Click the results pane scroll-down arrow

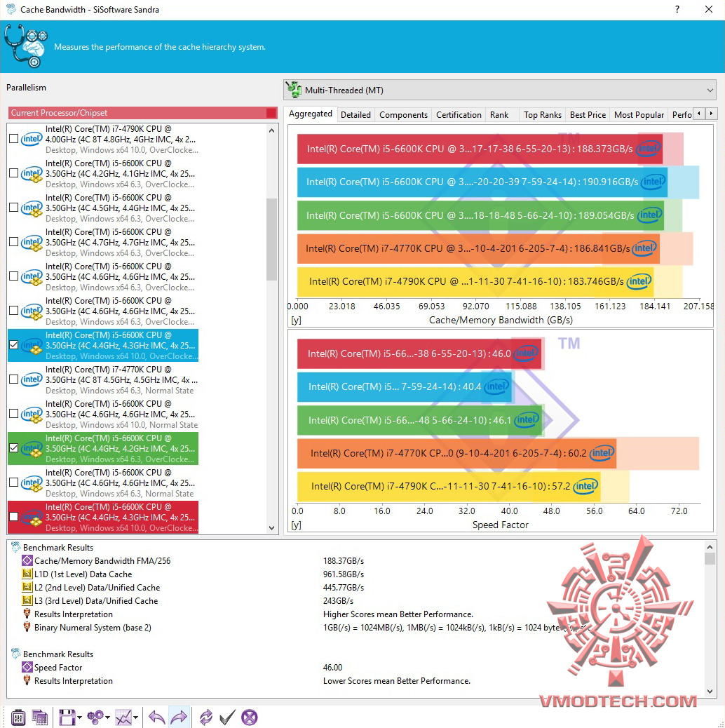point(710,692)
